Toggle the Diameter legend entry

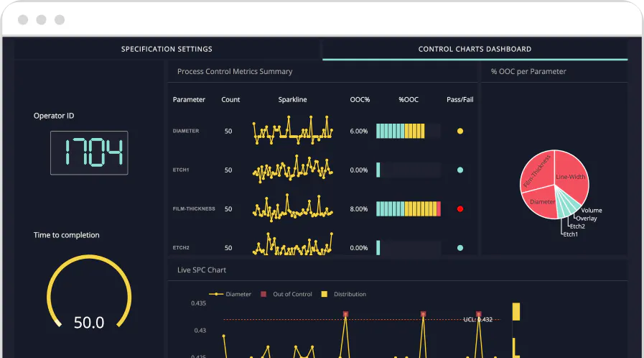[x=230, y=294]
